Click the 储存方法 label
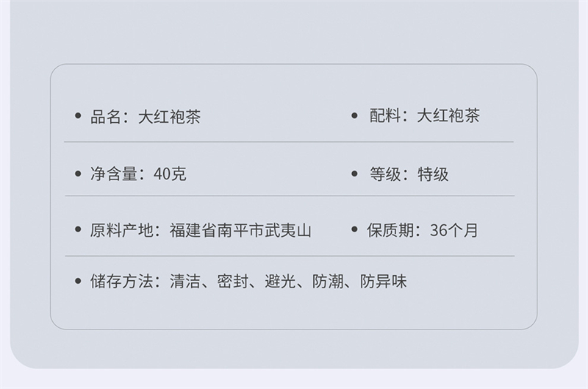Screen dimensions: 588x389 click(121, 281)
